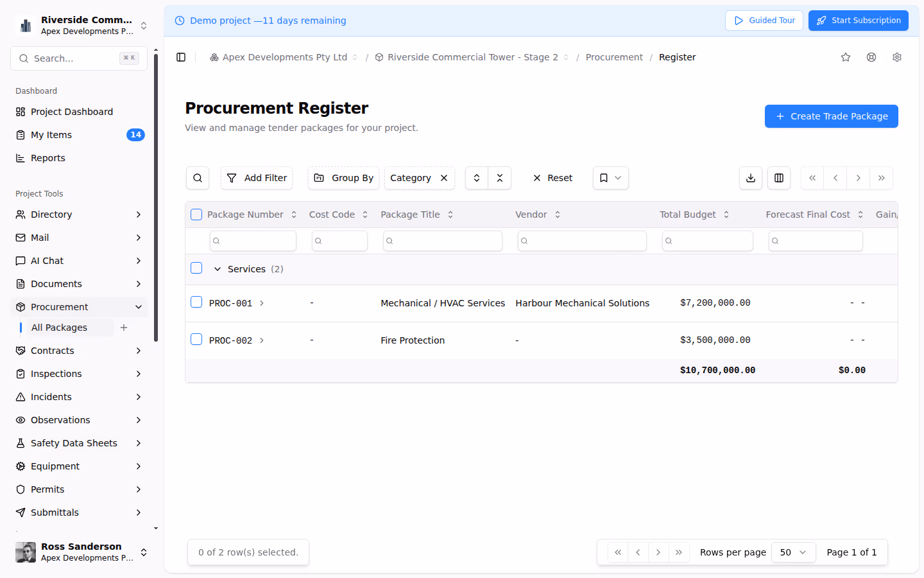This screenshot has height=578, width=924.
Task: Open settings via the gear icon
Action: tap(896, 57)
